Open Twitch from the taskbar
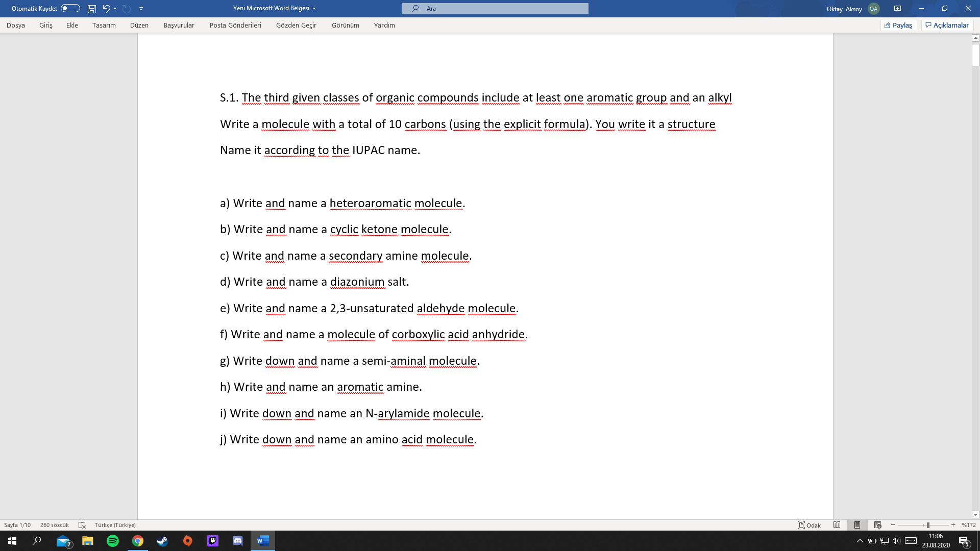Image resolution: width=980 pixels, height=551 pixels. [x=213, y=541]
